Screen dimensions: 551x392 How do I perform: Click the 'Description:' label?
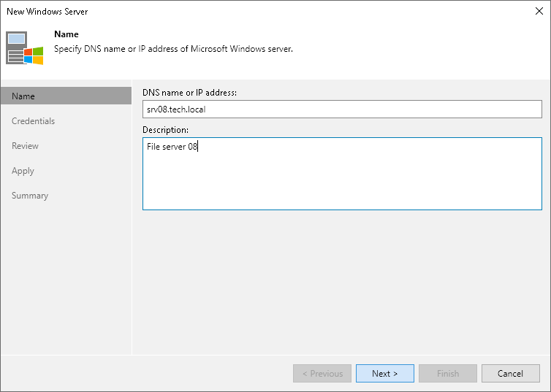coord(165,130)
